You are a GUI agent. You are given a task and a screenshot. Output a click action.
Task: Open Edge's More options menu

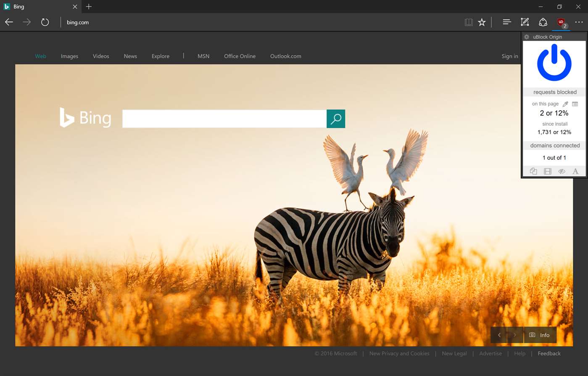click(579, 22)
